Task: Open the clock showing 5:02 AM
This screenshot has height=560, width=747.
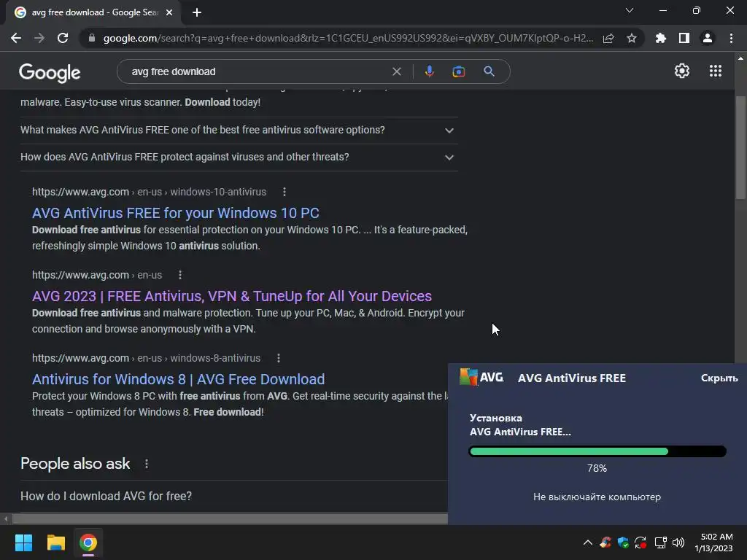Action: point(713,542)
